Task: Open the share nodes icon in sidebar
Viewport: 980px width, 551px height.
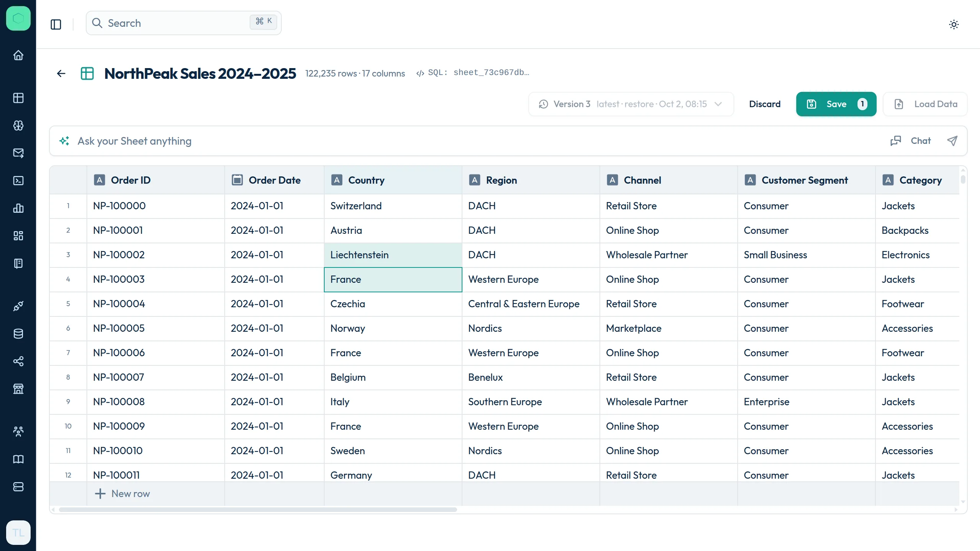Action: coord(18,361)
